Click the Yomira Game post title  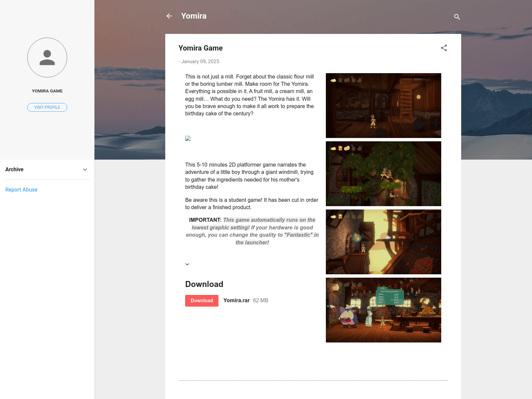[x=200, y=48]
